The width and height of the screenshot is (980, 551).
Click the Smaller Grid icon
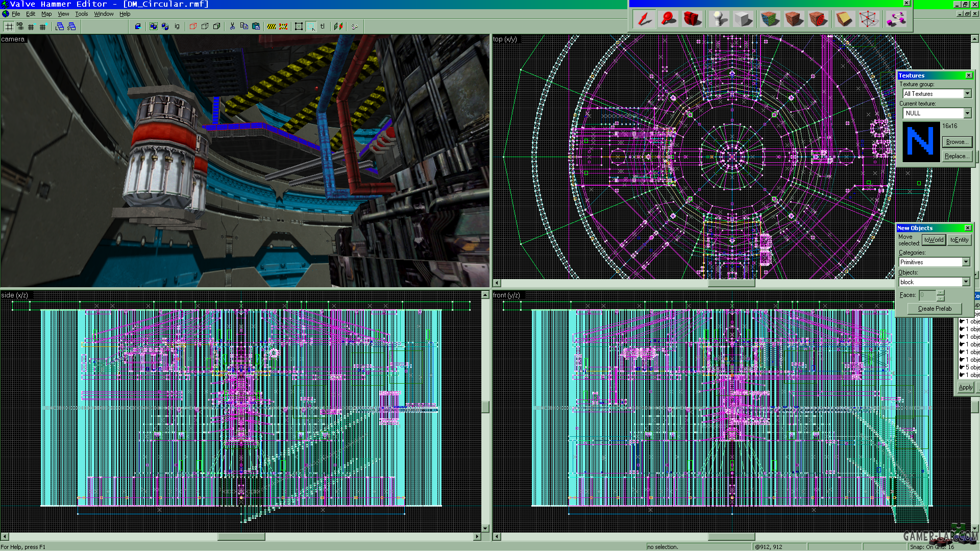(31, 27)
